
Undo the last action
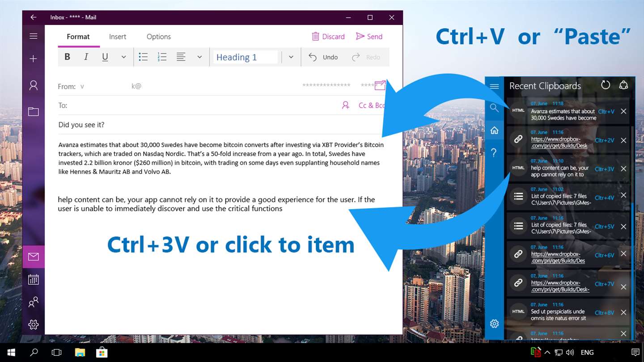point(323,57)
